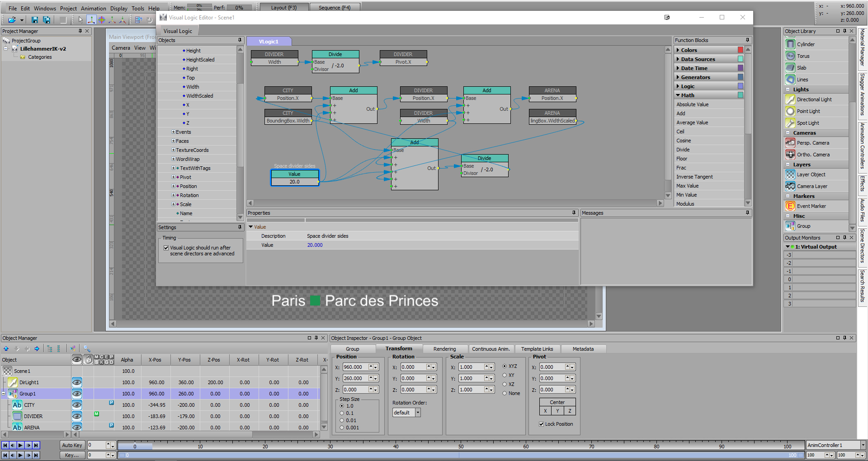Activate the highlighted axis move tool
This screenshot has height=461, width=868.
coord(91,20)
